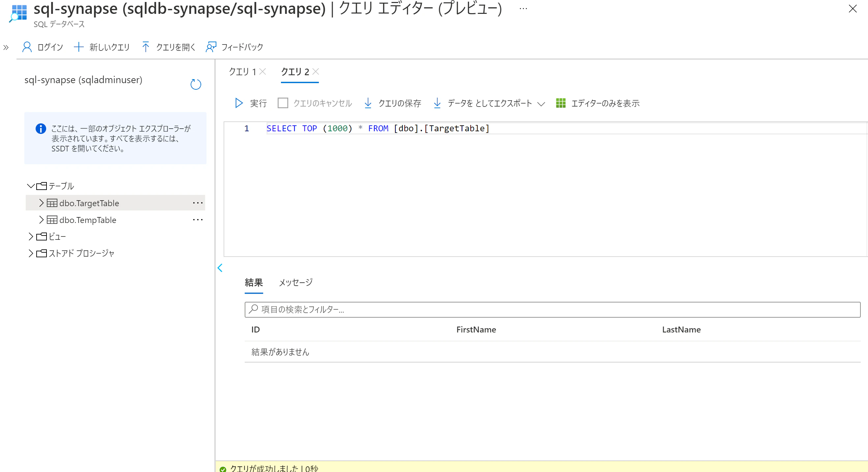Image resolution: width=868 pixels, height=472 pixels.
Task: Refresh the object explorer
Action: (196, 84)
